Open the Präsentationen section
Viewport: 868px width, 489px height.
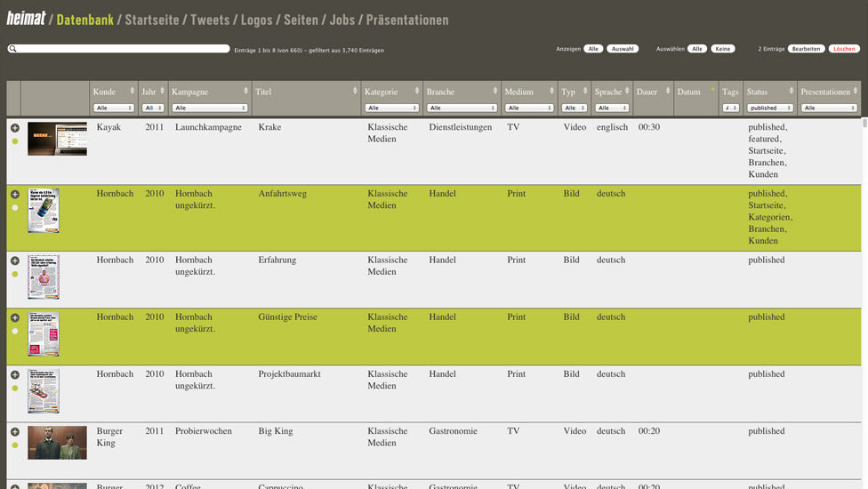(407, 20)
